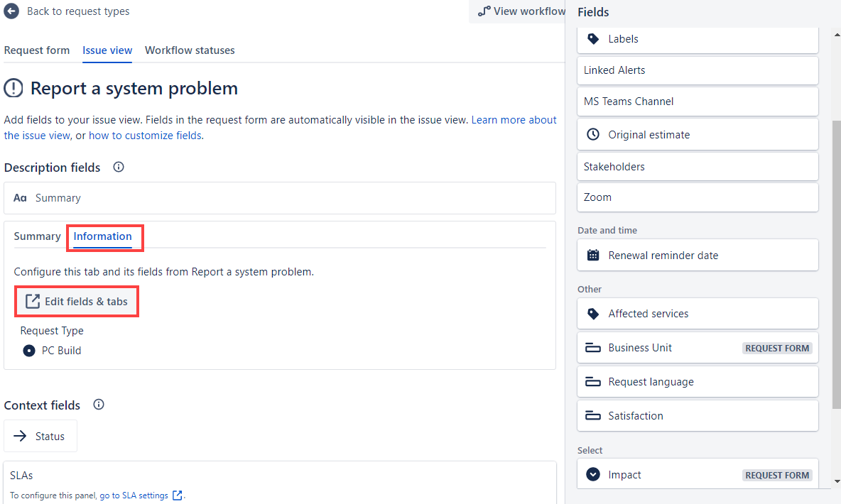The height and width of the screenshot is (504, 841).
Task: Click the Original estimate clock icon
Action: pyautogui.click(x=592, y=135)
